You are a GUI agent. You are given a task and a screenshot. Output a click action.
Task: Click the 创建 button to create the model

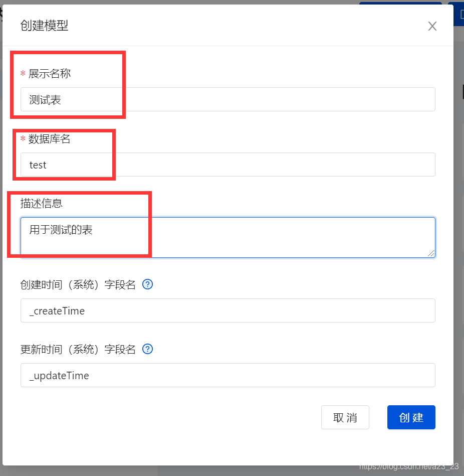point(411,417)
